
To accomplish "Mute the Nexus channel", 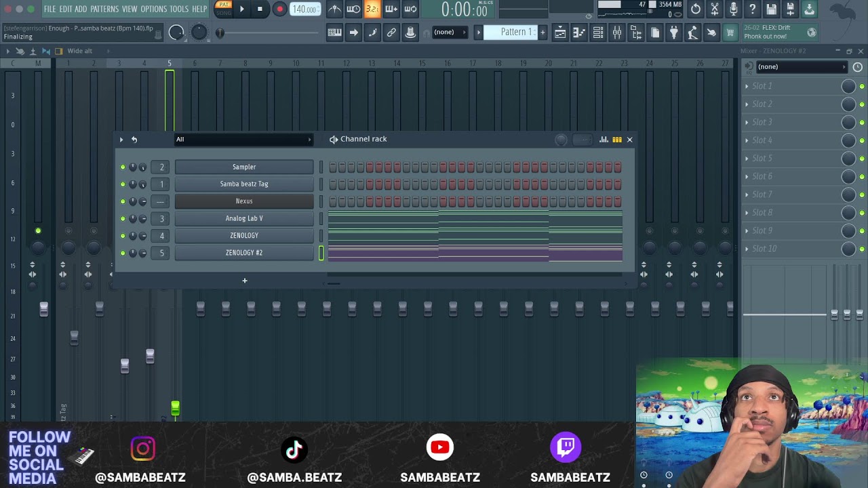I will click(123, 201).
